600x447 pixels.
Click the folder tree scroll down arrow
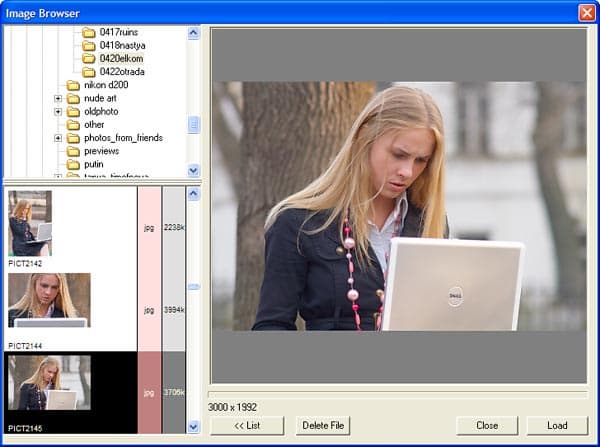point(194,170)
